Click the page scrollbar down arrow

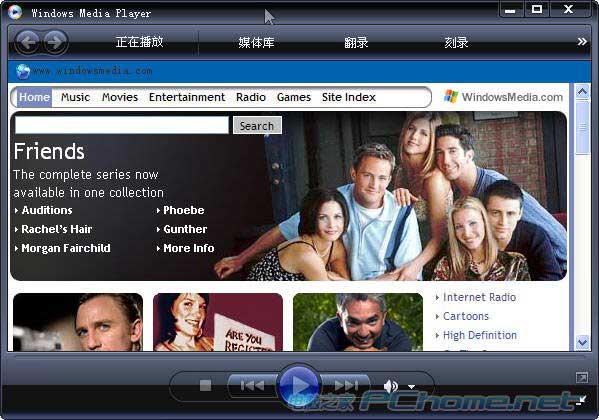point(583,342)
